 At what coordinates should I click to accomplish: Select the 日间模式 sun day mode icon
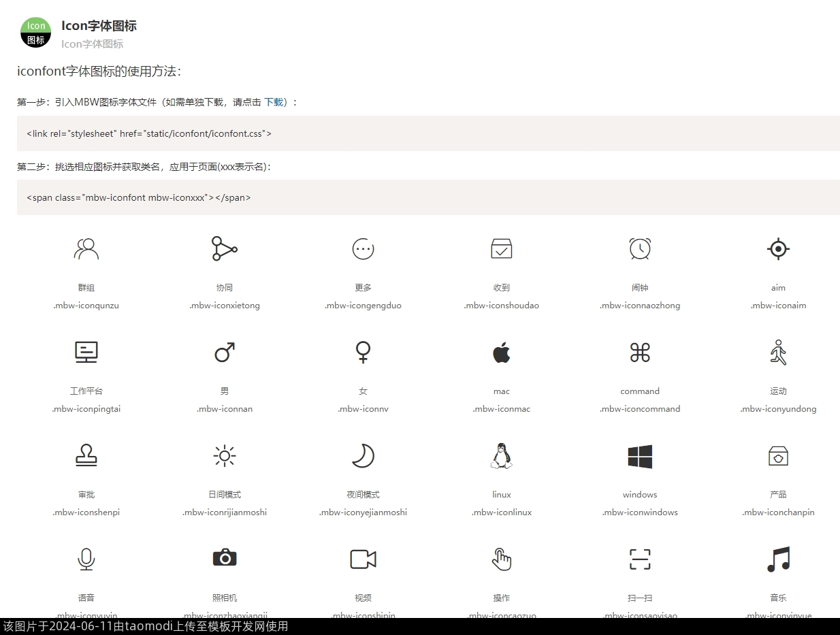(x=224, y=455)
